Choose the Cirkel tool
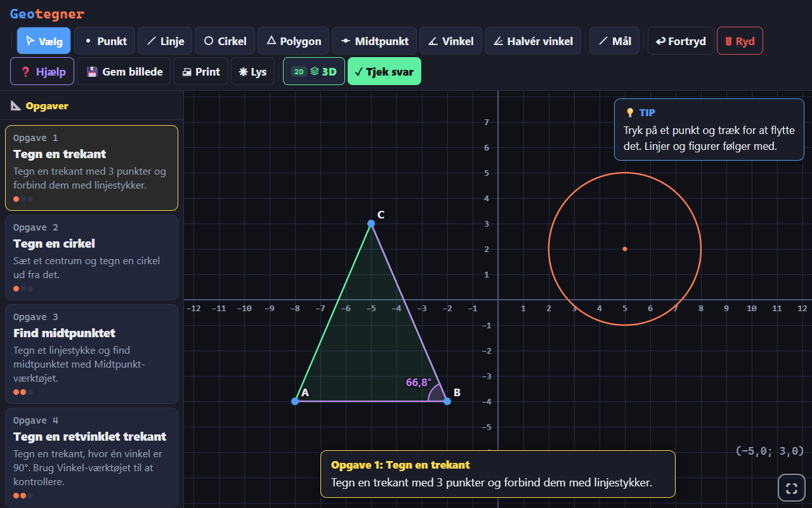The image size is (812, 508). (x=225, y=41)
